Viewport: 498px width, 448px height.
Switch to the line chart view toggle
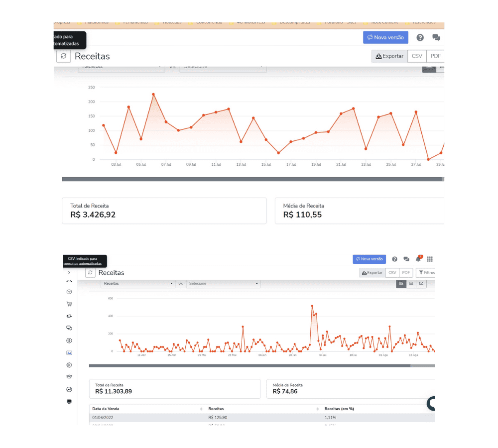click(421, 283)
